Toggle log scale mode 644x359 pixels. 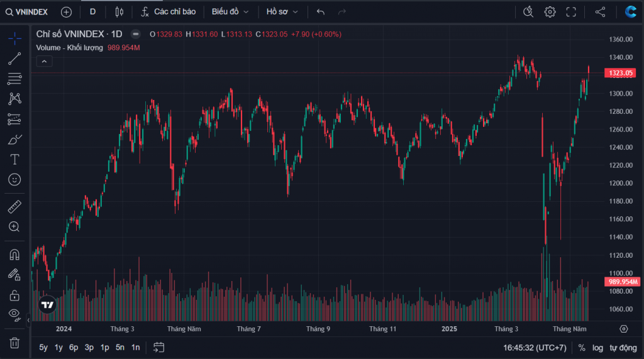coord(597,348)
